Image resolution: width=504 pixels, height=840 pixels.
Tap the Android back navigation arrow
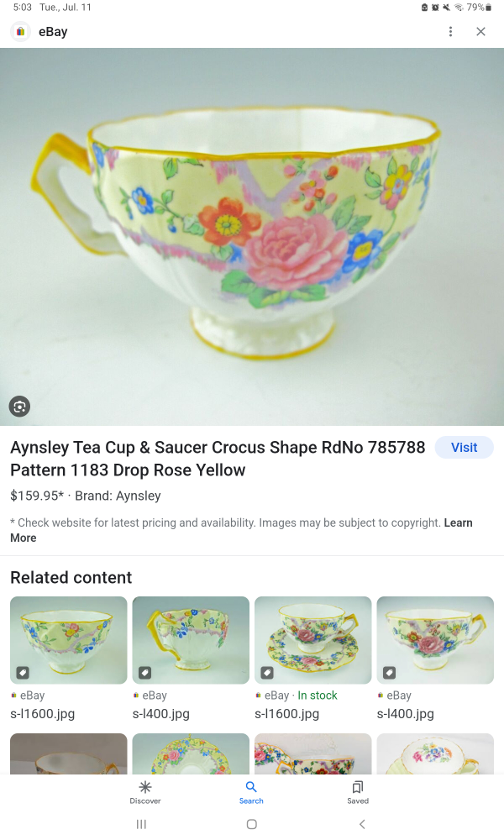(x=362, y=824)
